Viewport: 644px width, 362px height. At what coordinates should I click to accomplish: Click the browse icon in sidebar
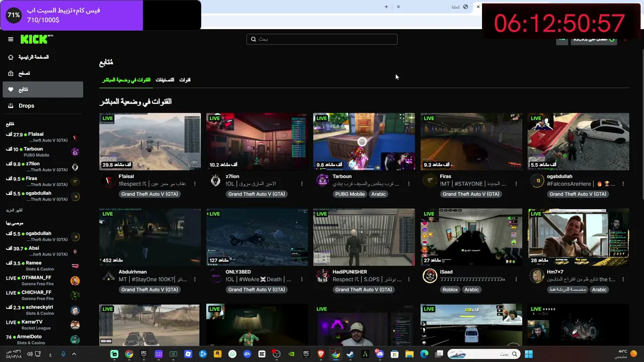point(11,73)
